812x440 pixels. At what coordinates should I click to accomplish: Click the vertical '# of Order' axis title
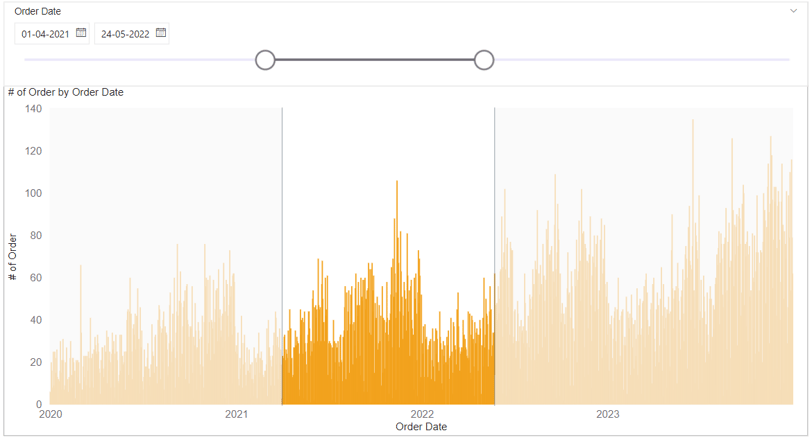[12, 257]
